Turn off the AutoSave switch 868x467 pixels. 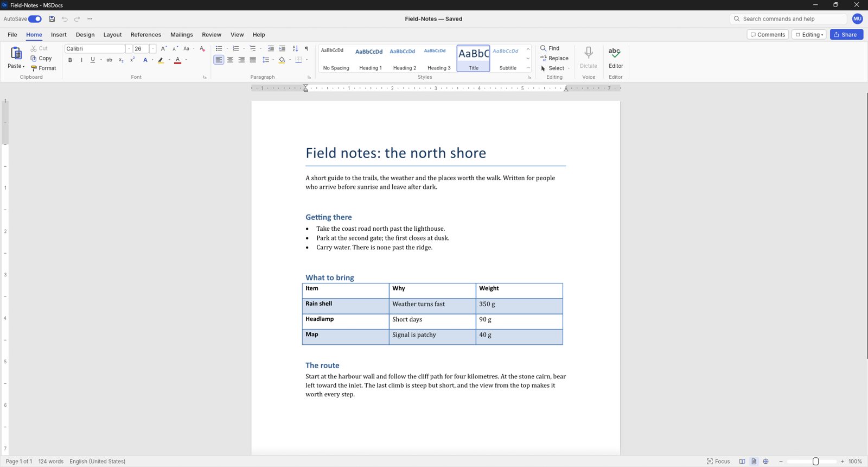click(35, 19)
